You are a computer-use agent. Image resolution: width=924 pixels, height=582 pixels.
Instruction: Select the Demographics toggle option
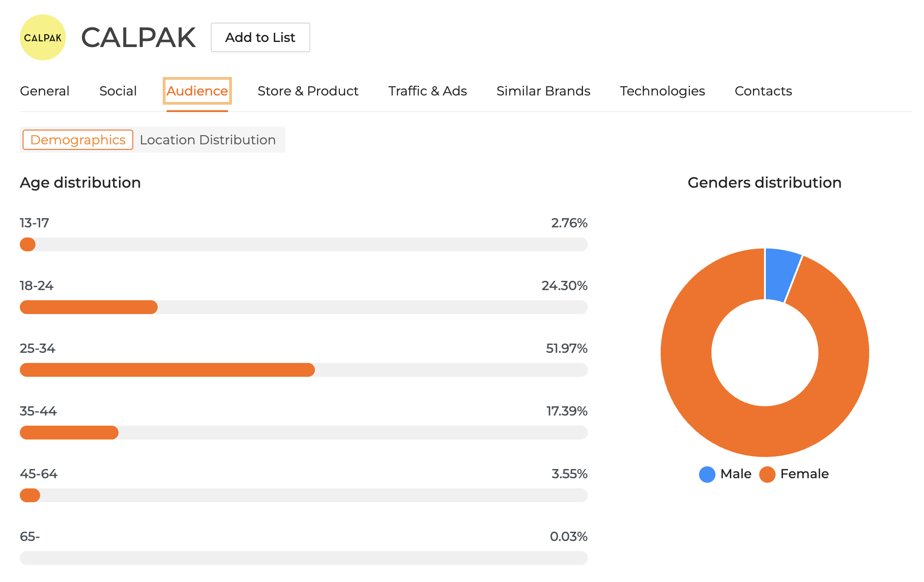coord(78,140)
